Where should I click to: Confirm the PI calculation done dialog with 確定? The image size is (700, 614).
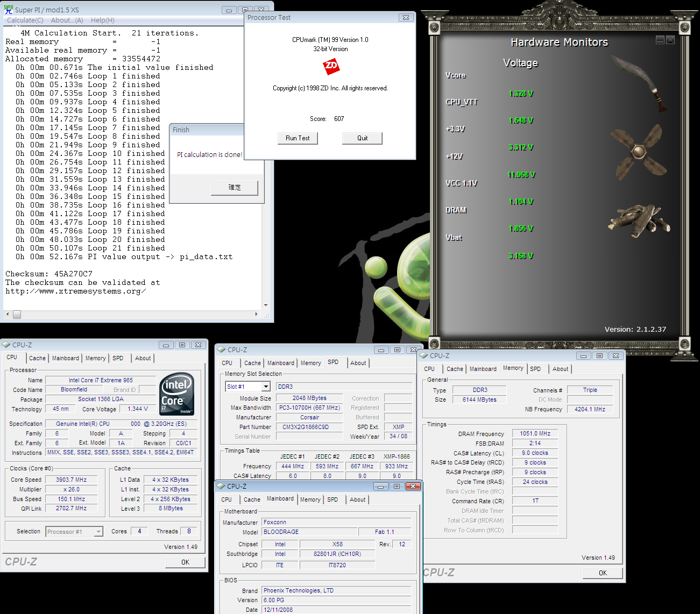[x=235, y=188]
